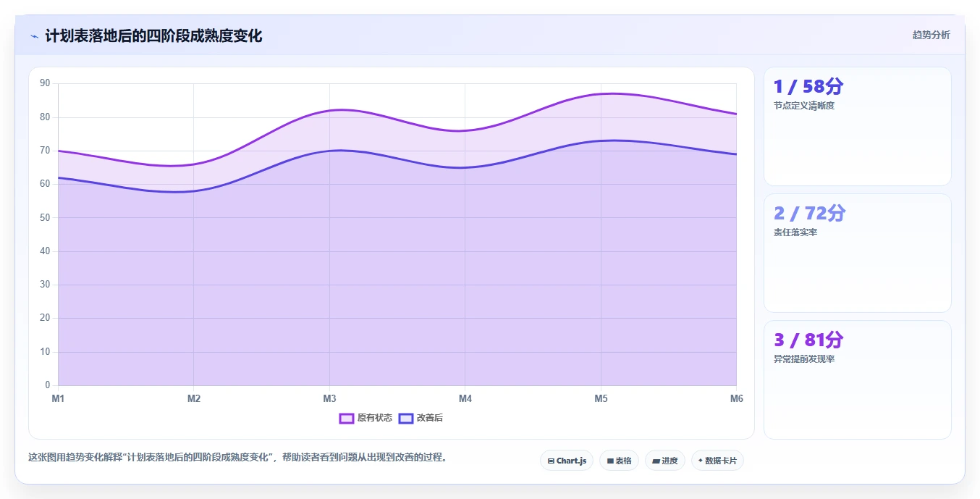Select the 数据卡片 tag pill
Image resolution: width=980 pixels, height=499 pixels.
pos(717,461)
